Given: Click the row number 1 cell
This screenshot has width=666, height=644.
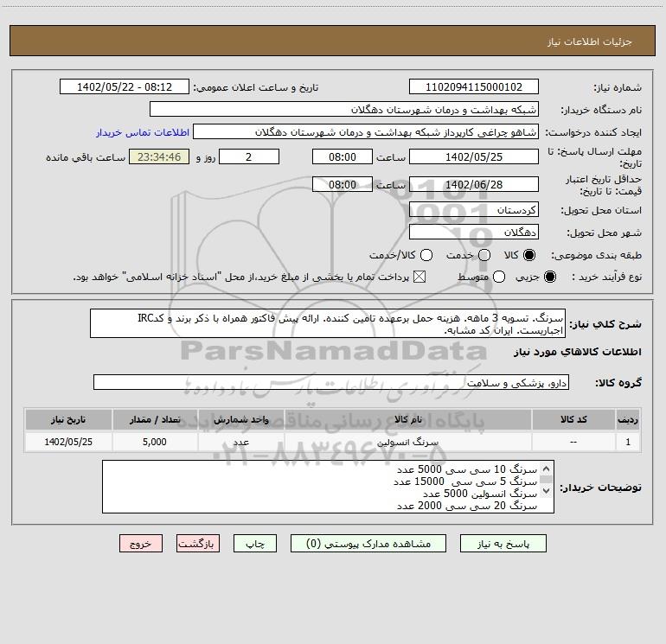Looking at the screenshot, I should (628, 442).
